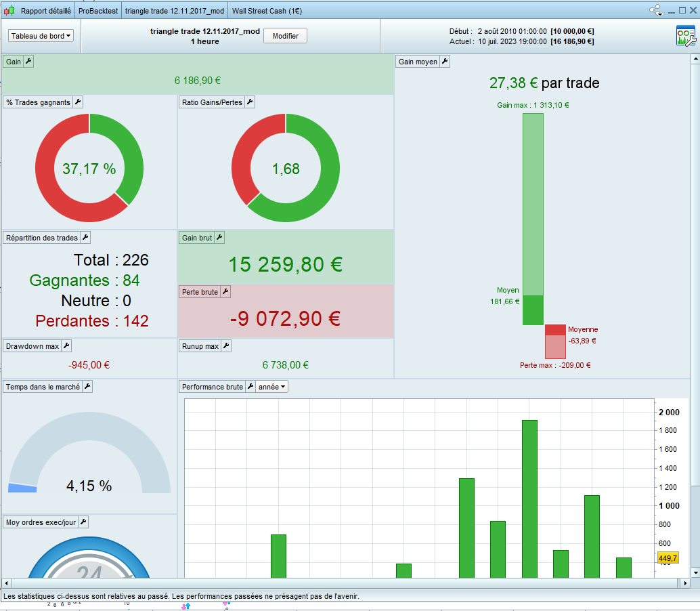Click the share icon in title bar
Screen dimensions: 700x611
[655, 10]
